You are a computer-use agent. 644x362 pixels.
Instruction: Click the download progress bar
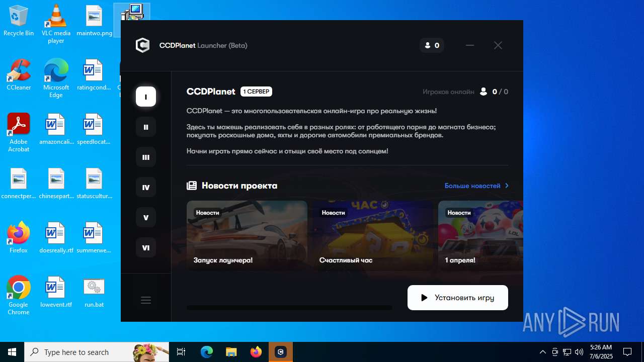[289, 308]
